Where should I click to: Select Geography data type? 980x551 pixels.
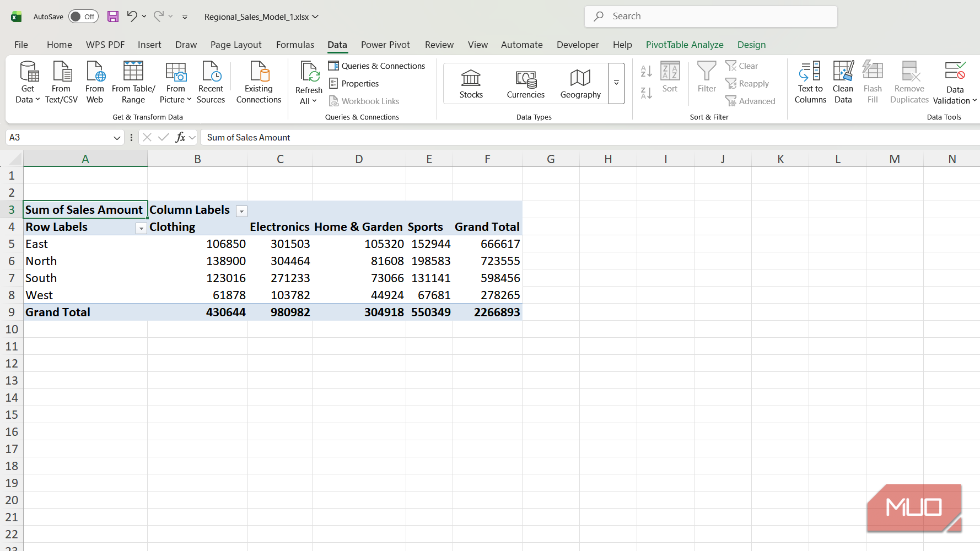point(580,84)
